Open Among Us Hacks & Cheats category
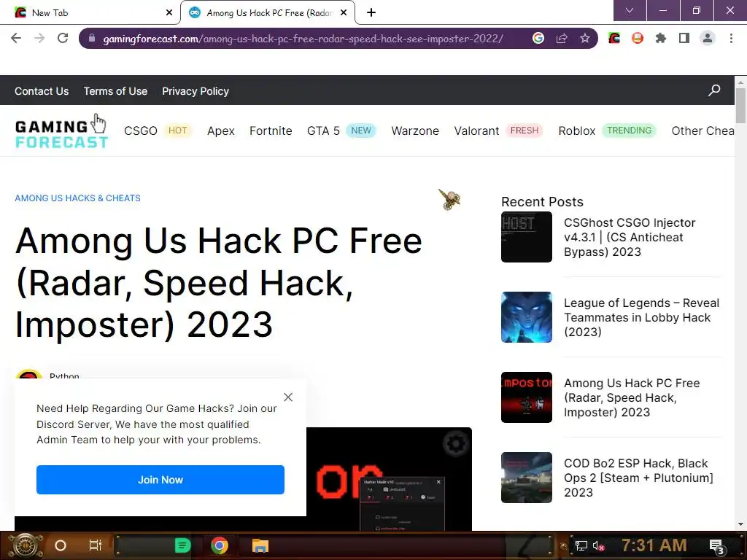Screen dimensions: 747x560 [77, 198]
